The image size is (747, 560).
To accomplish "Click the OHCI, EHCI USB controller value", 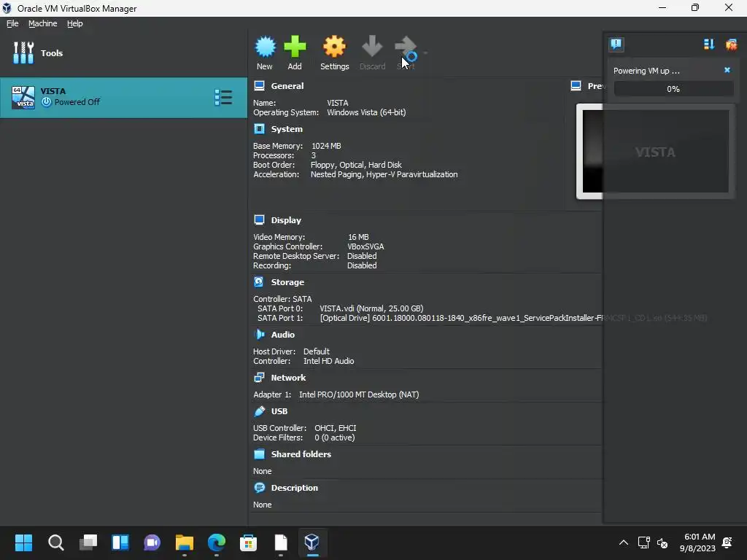I will 336,428.
